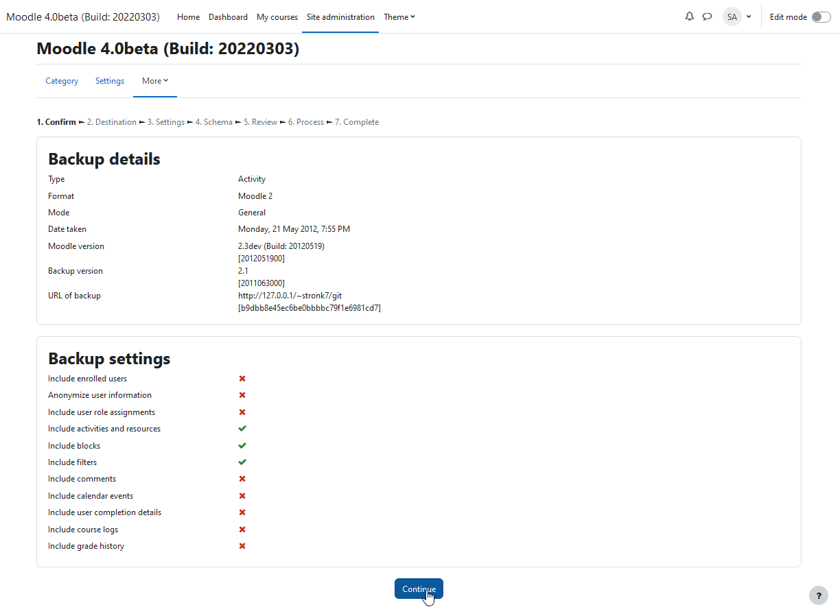Click the 2.3dev (Build: 20120519) version text
Viewport: 840px width, 616px height.
click(x=281, y=246)
